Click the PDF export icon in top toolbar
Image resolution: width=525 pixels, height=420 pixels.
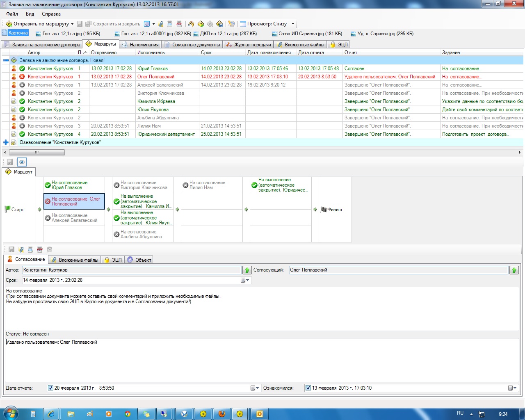[179, 24]
